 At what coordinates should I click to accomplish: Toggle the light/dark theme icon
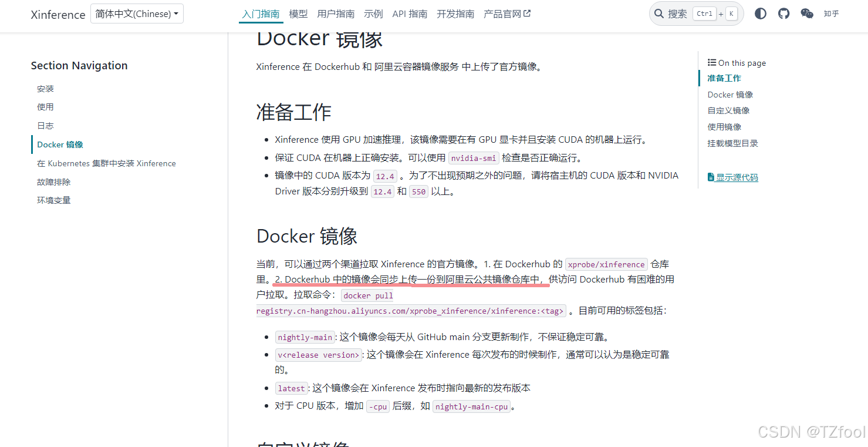coord(761,14)
